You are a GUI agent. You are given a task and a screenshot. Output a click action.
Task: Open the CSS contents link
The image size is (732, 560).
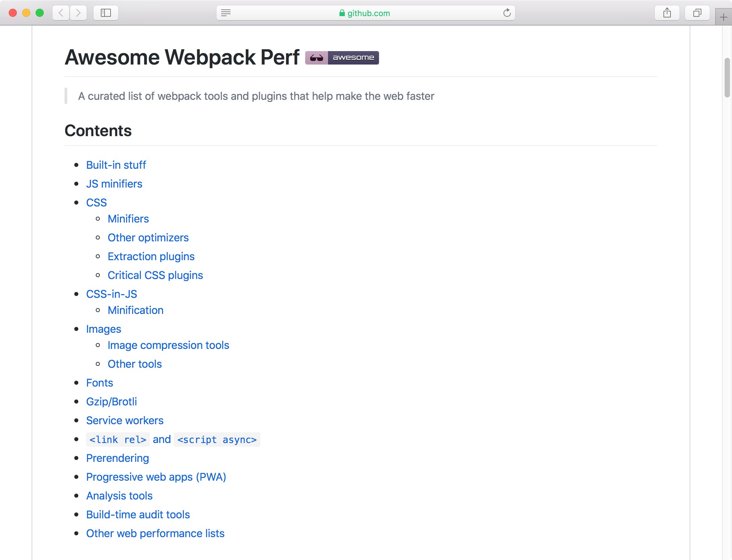(x=96, y=202)
